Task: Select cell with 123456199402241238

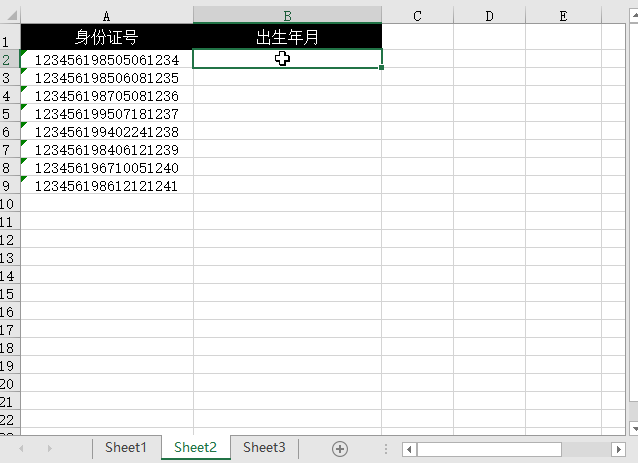Action: [x=107, y=131]
